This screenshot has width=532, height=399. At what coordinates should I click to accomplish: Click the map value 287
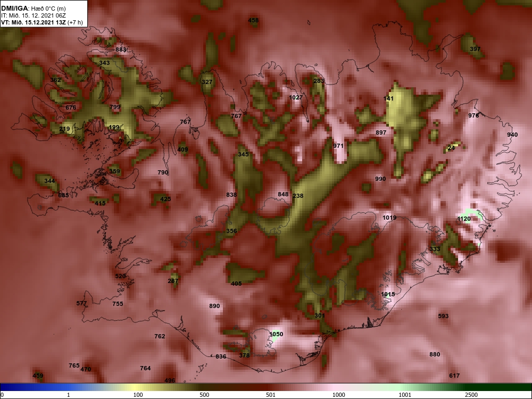click(x=173, y=281)
